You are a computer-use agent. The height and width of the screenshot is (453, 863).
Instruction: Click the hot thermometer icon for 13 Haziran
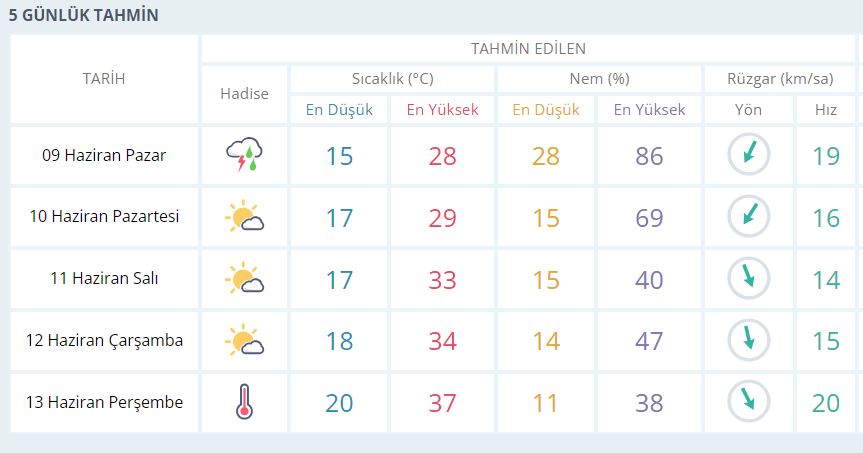244,402
